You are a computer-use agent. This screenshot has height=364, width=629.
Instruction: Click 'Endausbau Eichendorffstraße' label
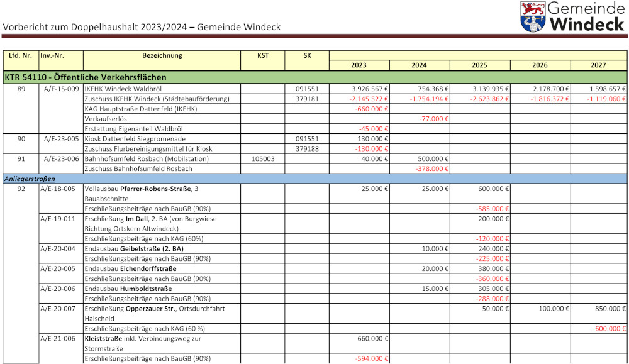click(130, 269)
